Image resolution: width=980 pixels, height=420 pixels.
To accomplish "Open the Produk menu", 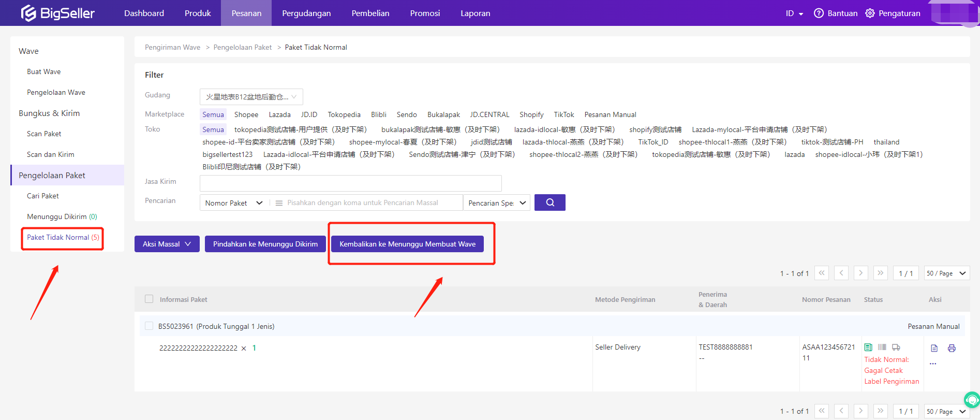I will point(198,13).
